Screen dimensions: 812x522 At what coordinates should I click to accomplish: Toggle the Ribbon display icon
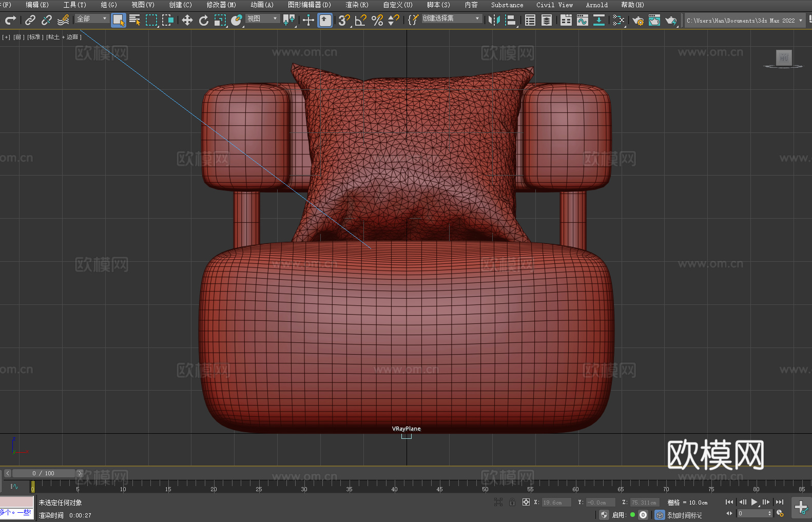point(566,20)
